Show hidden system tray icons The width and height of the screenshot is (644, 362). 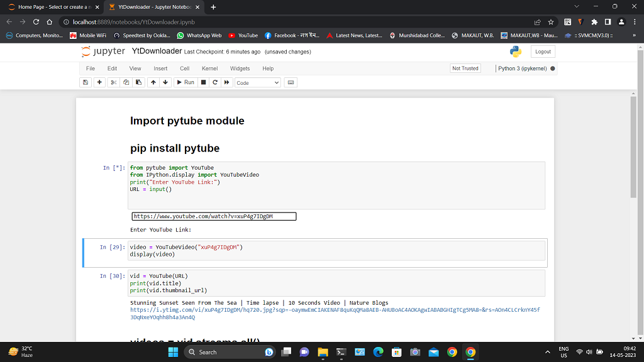pos(548,352)
